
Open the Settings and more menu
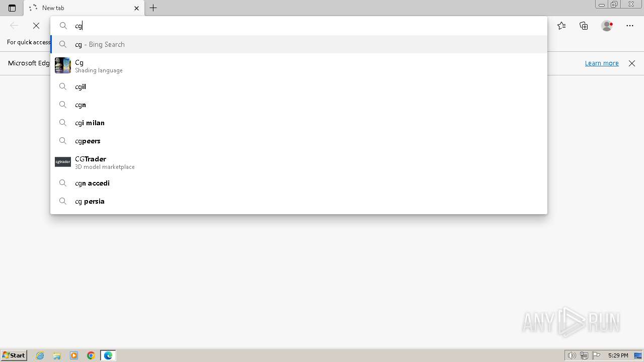click(630, 26)
